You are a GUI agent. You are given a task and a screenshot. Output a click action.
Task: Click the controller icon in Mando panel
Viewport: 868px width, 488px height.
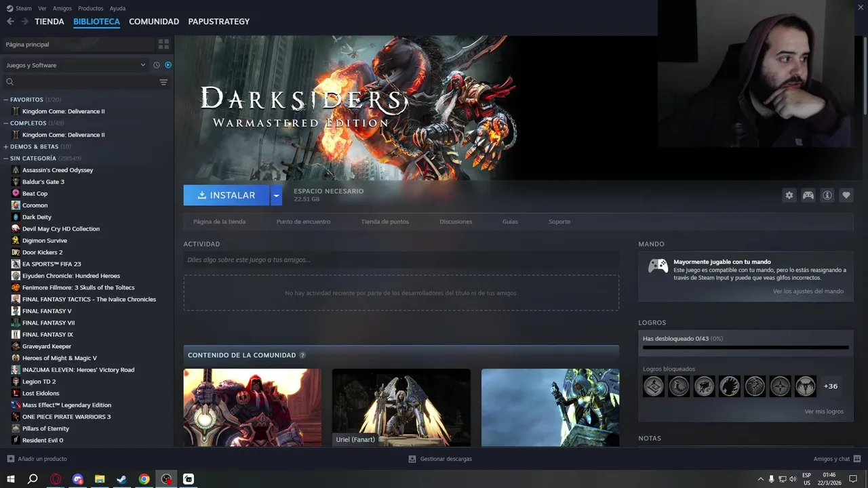(x=658, y=266)
